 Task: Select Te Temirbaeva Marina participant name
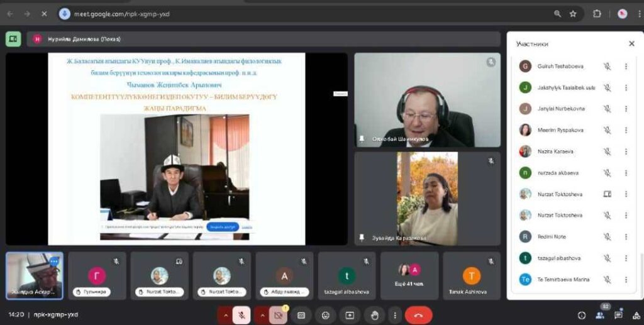563,280
